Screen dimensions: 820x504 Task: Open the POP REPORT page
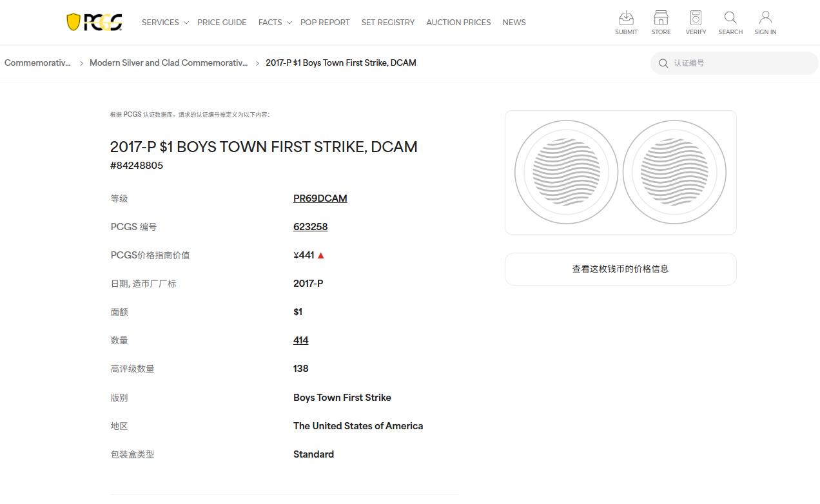(325, 22)
